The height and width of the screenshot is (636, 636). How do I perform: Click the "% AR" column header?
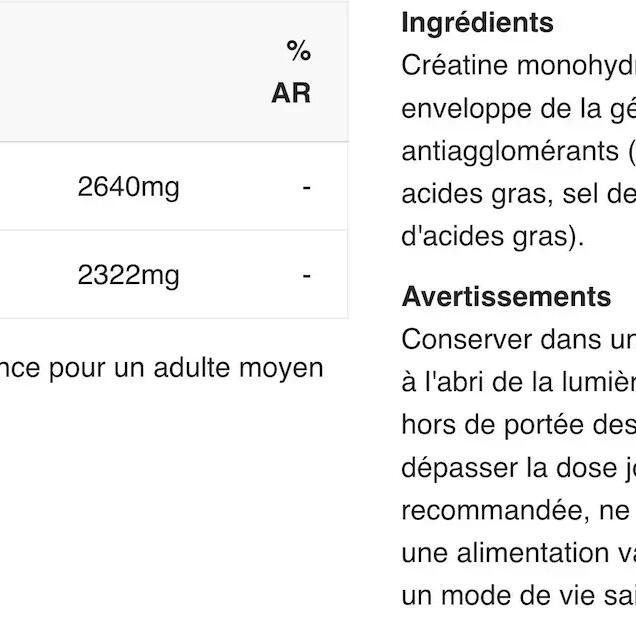point(292,72)
